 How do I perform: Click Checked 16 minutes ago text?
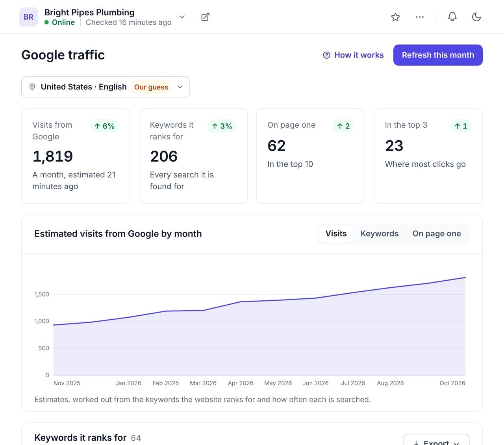129,22
